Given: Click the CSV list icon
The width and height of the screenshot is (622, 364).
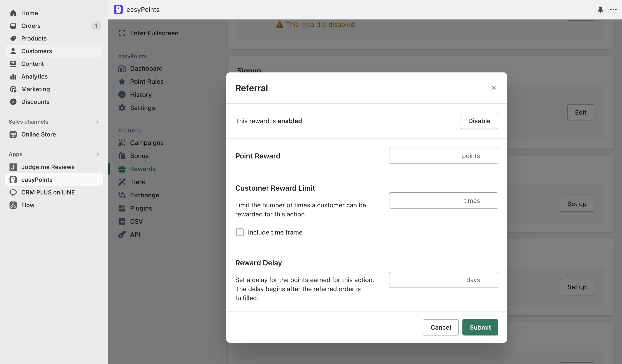Looking at the screenshot, I should tap(122, 221).
